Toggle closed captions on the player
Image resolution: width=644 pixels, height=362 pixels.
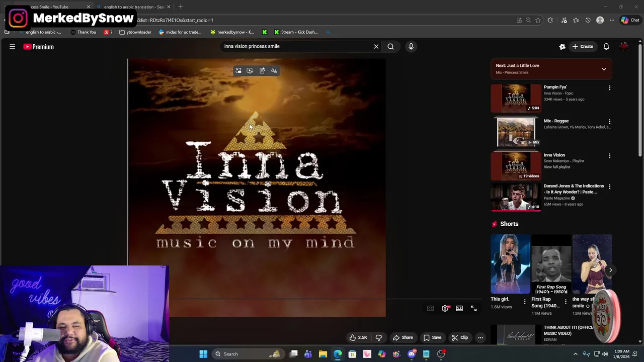(431, 308)
